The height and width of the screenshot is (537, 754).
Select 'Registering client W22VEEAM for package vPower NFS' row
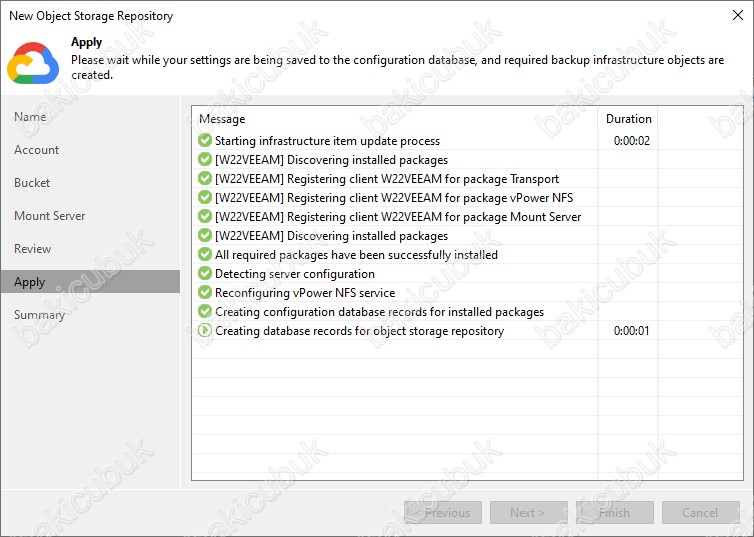(467, 198)
